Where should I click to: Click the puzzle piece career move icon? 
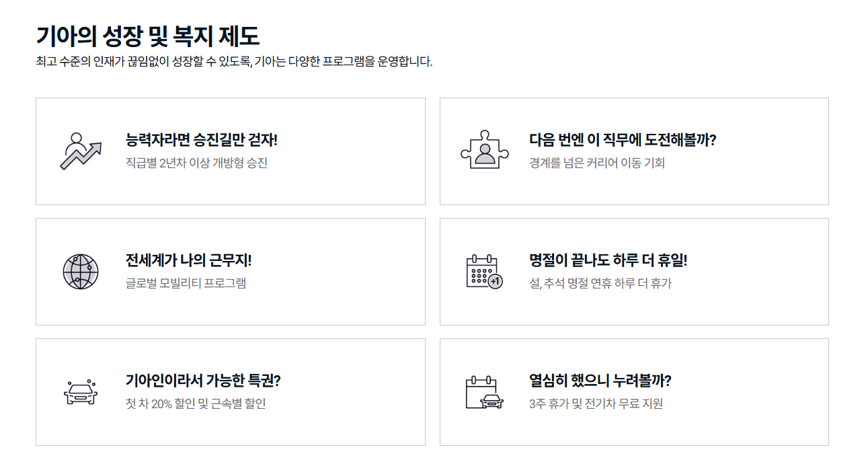coord(483,149)
